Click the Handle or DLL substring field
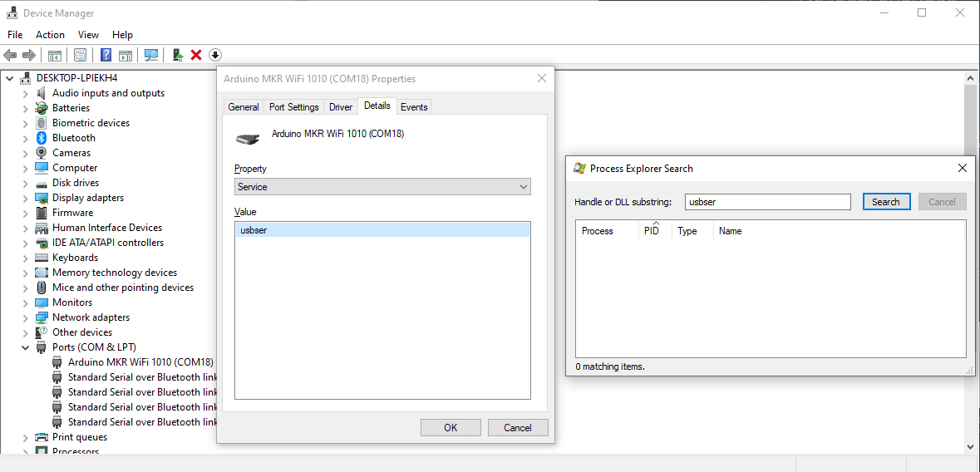980x472 pixels. coord(767,202)
